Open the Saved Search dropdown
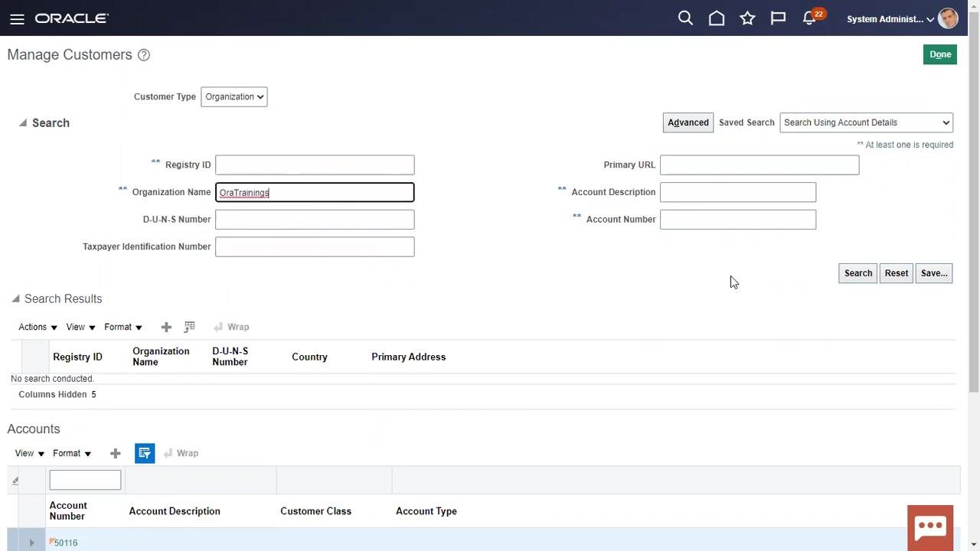 [x=866, y=122]
